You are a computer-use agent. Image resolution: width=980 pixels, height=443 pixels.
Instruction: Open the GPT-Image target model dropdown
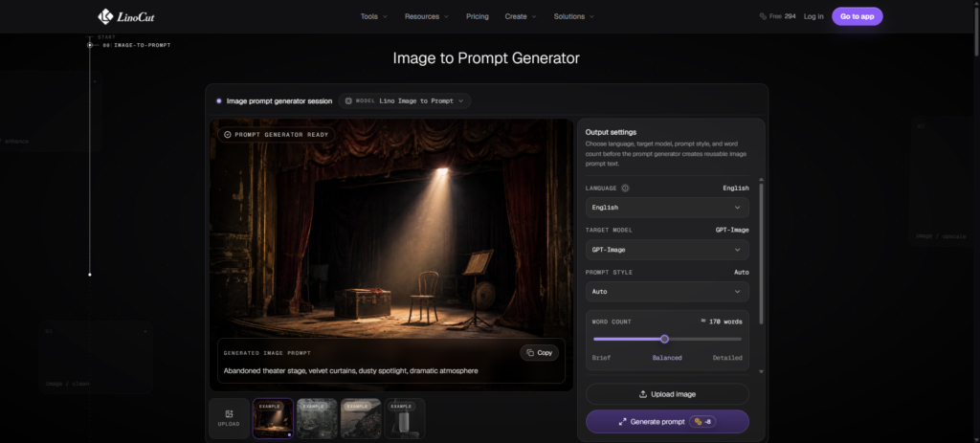click(x=667, y=250)
